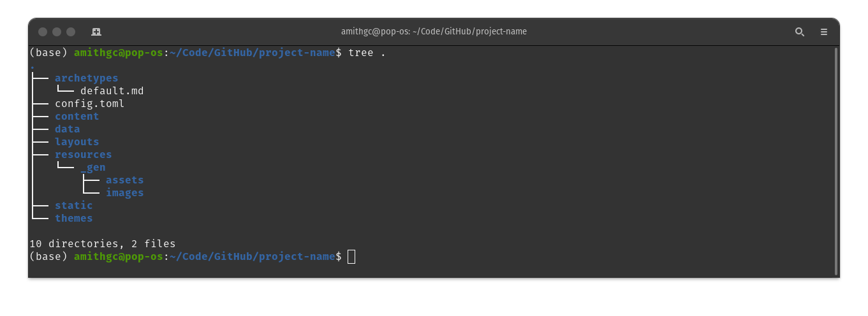Click the archetypes directory entry

click(x=86, y=78)
